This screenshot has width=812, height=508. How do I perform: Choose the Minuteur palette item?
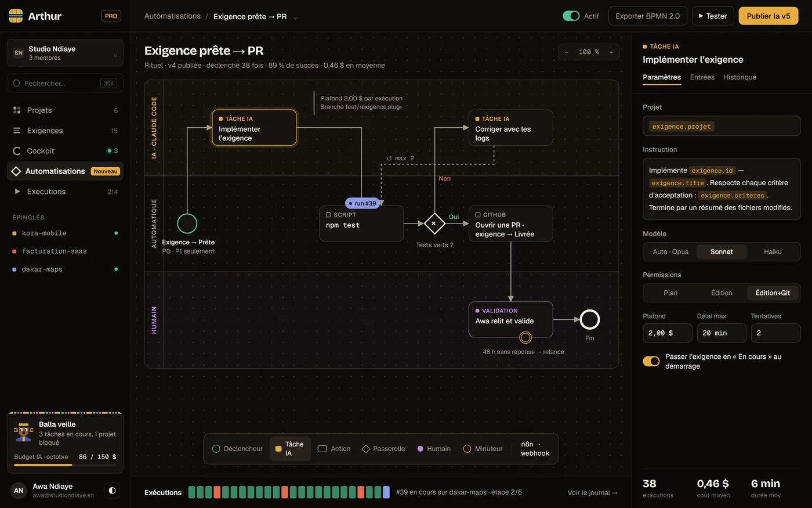[483, 449]
